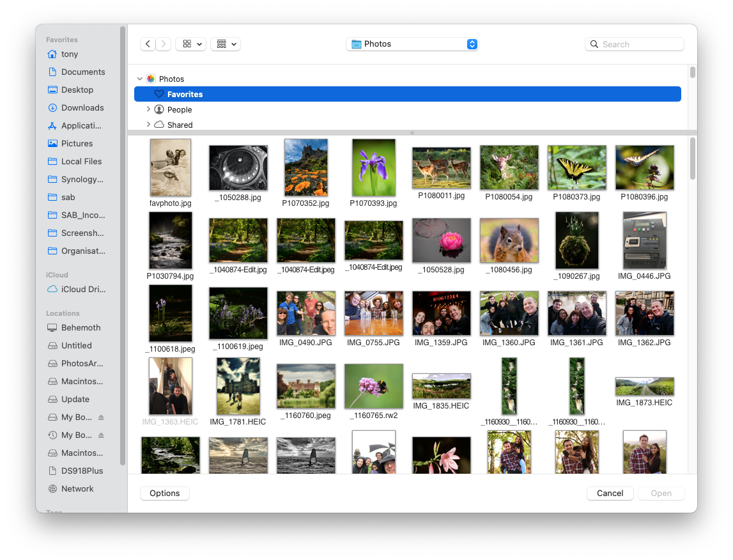This screenshot has height=560, width=733.
Task: Click the IMG_1835.HEIC file name
Action: click(x=442, y=406)
